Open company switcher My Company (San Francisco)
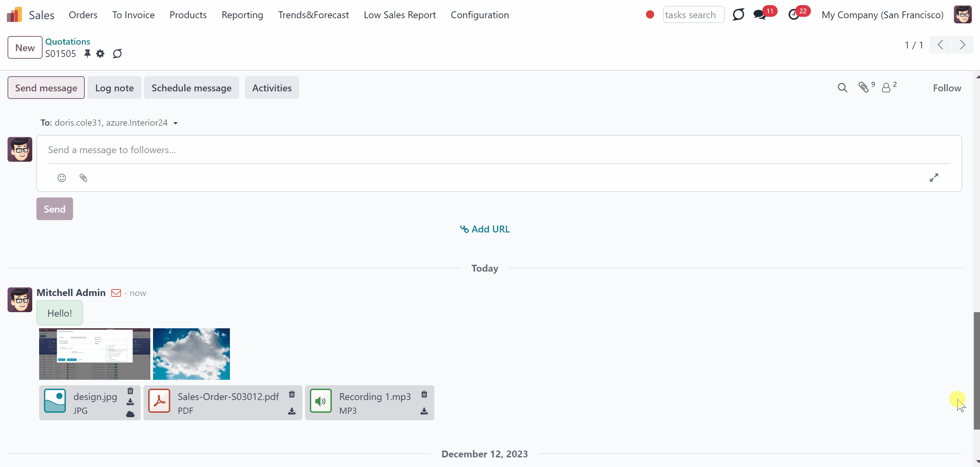The image size is (980, 467). click(882, 15)
